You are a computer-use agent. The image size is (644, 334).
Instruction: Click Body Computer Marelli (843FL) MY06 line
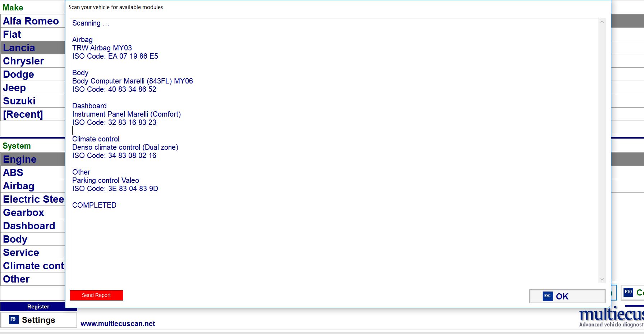tap(133, 81)
